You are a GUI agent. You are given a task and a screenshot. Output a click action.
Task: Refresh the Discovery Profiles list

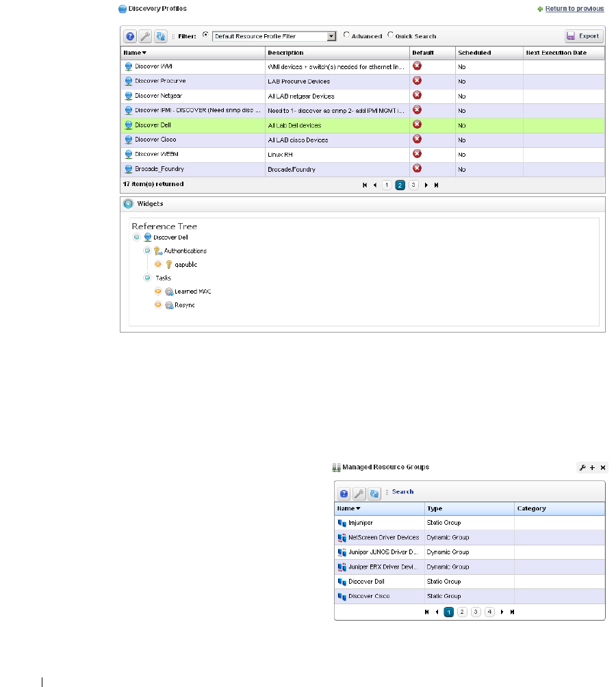pos(161,36)
